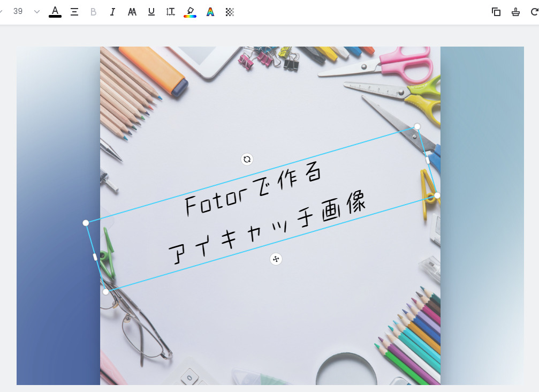
Task: Open the text highlight color tool
Action: [190, 12]
